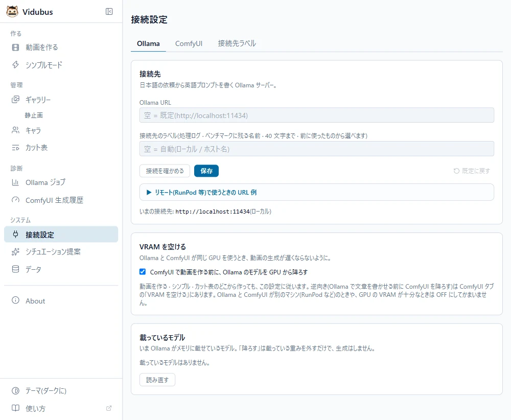Switch to the Ollama tab
Image resolution: width=511 pixels, height=420 pixels.
pos(148,43)
